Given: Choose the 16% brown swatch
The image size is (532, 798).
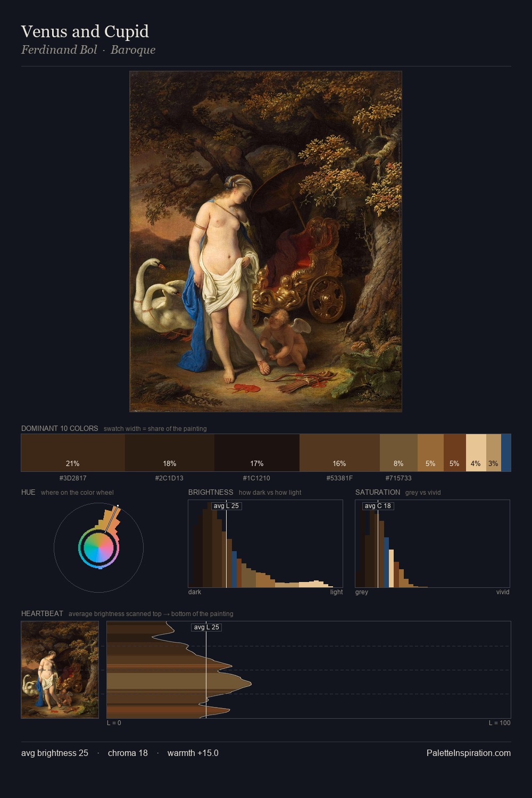Looking at the screenshot, I should tap(339, 453).
